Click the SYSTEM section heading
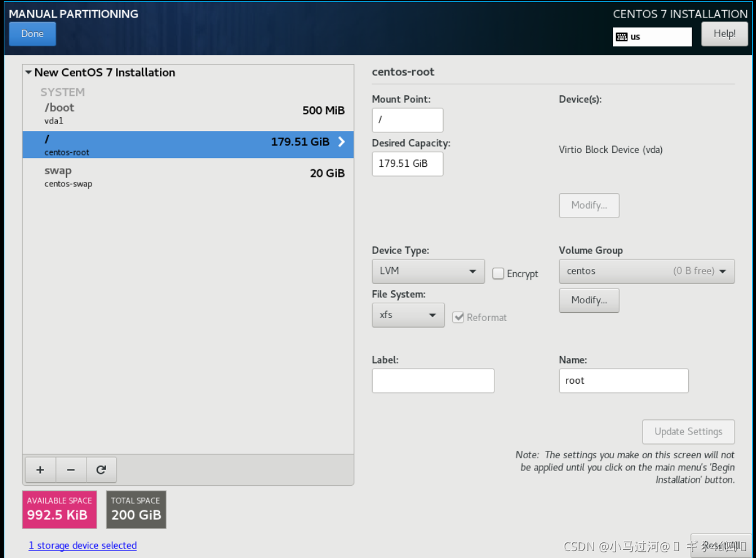Screen dimensions: 756x558 click(62, 92)
